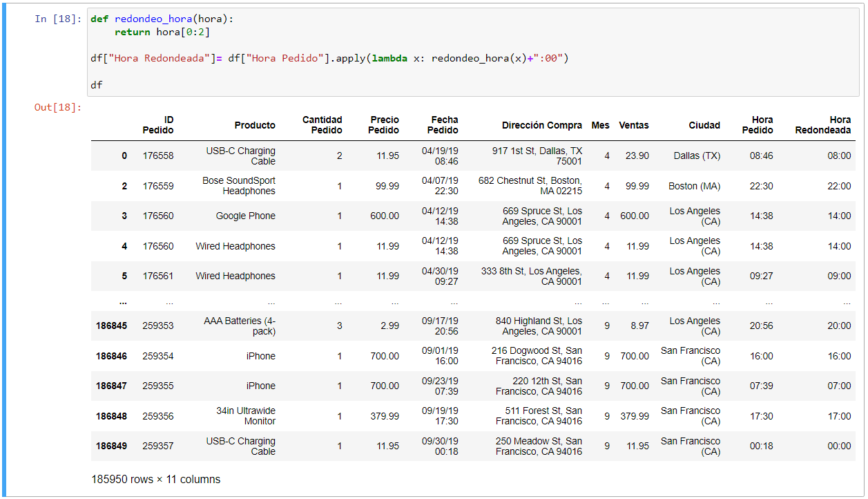This screenshot has width=868, height=499.
Task: Click the ellipsis row index
Action: 123,301
